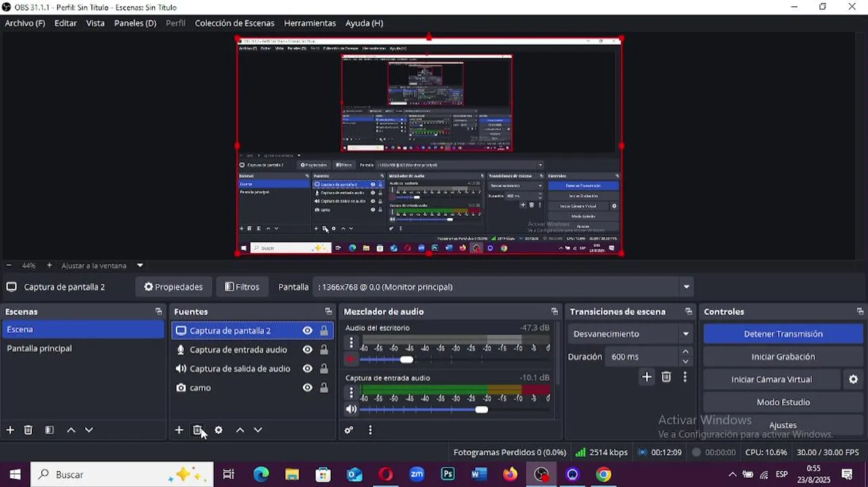Enable Modo Estudio
This screenshot has height=487, width=868.
coord(783,402)
